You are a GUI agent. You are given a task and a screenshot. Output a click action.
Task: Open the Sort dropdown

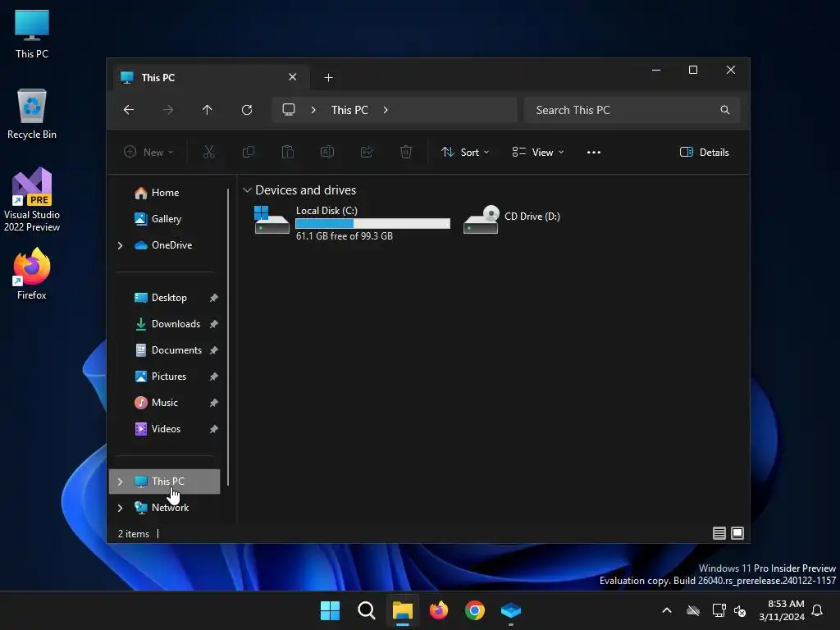tap(465, 152)
